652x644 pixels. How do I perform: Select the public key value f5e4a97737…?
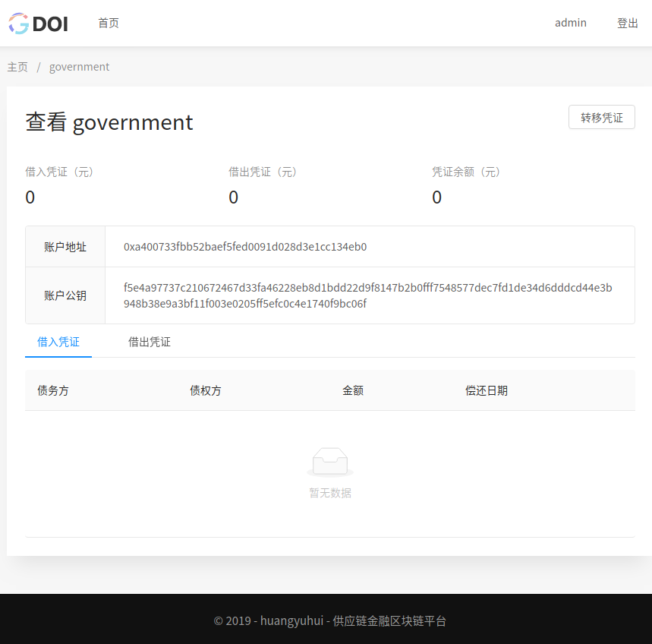point(367,295)
